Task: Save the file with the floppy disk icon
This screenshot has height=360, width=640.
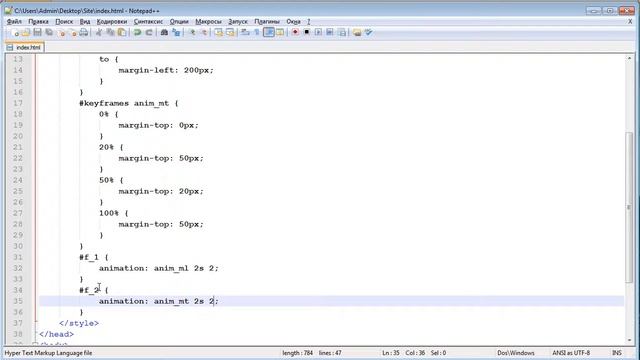Action: (x=37, y=33)
